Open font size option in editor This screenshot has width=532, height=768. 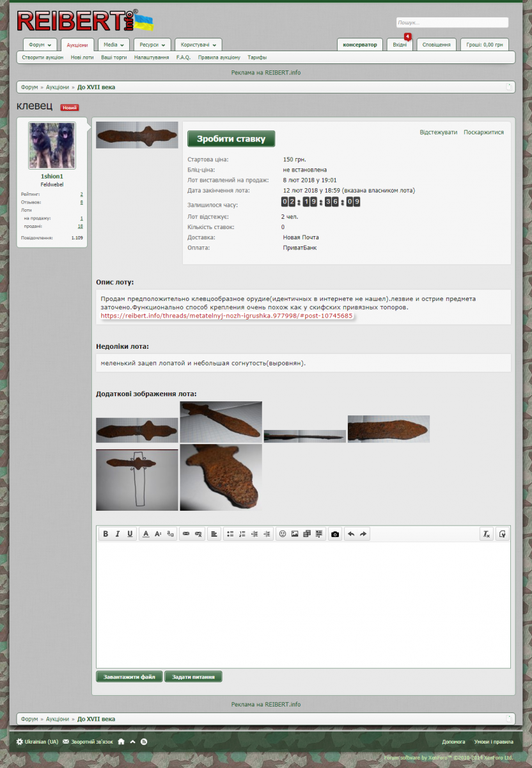(x=158, y=534)
